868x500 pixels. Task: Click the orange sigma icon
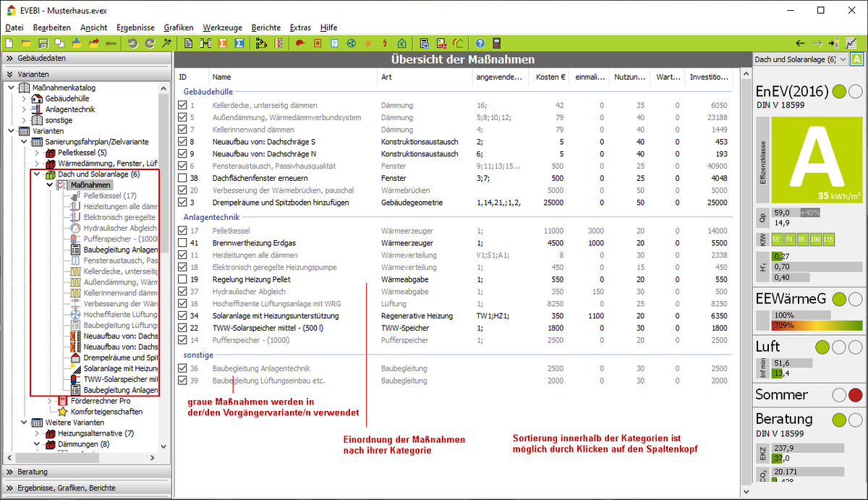(223, 43)
